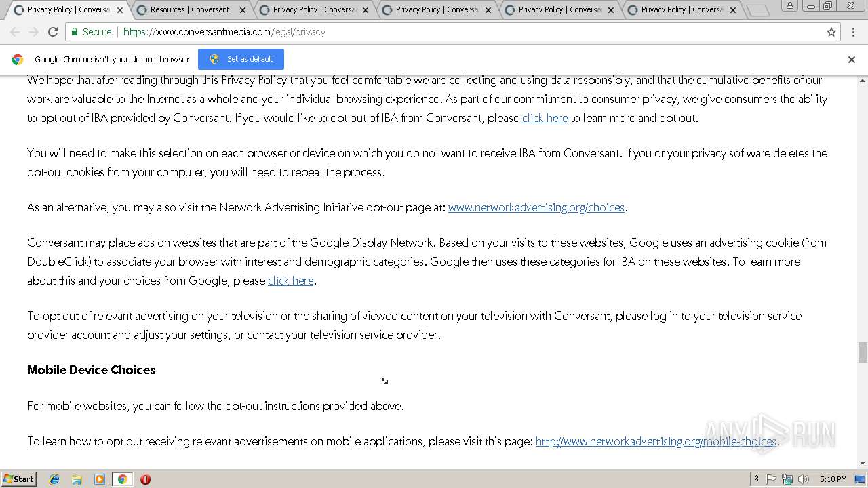
Task: Open the media player taskbar icon
Action: tap(100, 479)
